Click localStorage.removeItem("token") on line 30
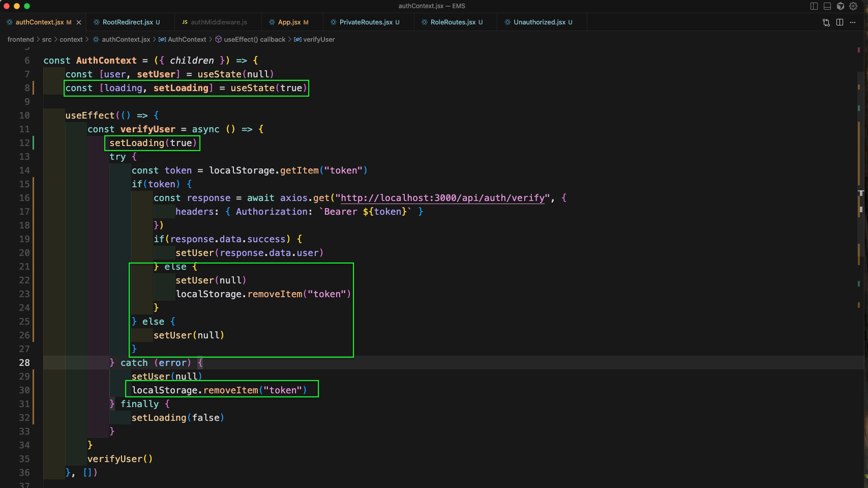The width and height of the screenshot is (868, 488). click(x=219, y=390)
